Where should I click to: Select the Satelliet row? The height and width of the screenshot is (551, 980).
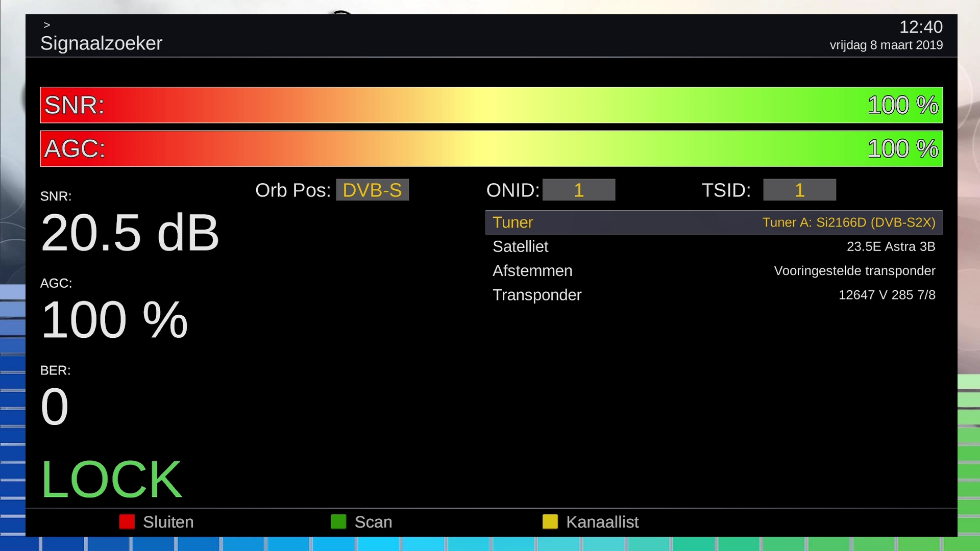[520, 246]
